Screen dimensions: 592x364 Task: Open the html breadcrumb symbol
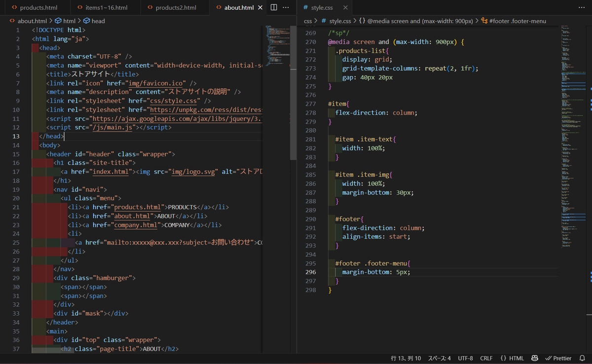click(x=65, y=21)
